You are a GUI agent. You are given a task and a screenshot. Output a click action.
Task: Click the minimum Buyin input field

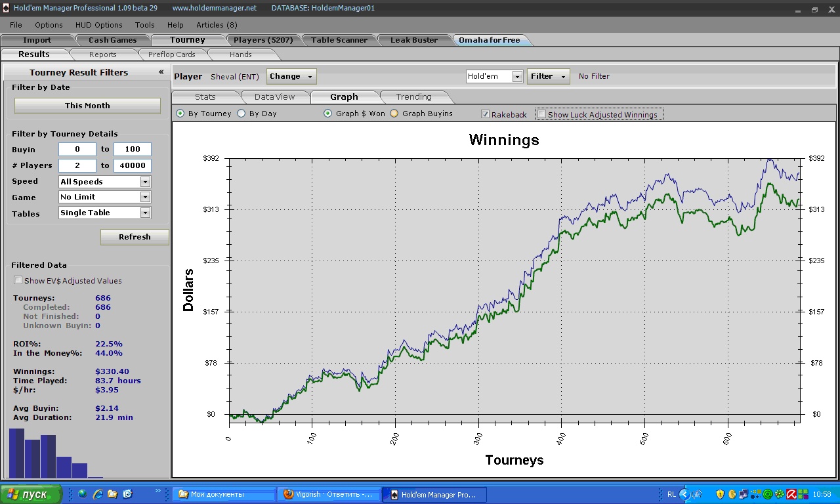[x=77, y=149]
